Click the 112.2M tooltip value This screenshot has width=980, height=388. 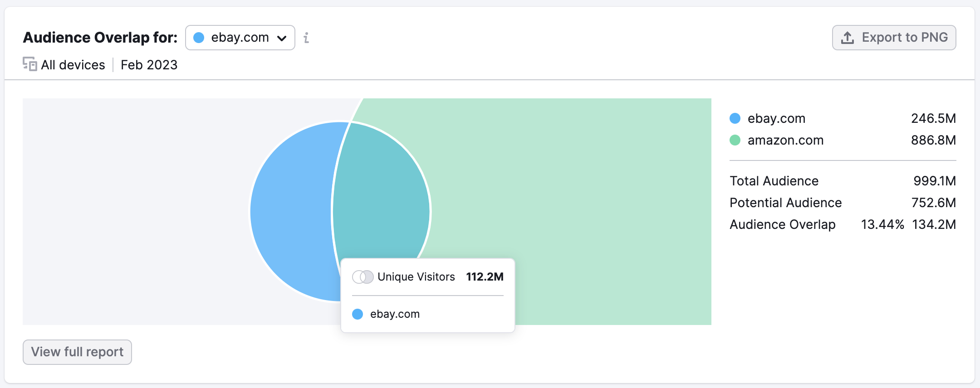point(485,277)
